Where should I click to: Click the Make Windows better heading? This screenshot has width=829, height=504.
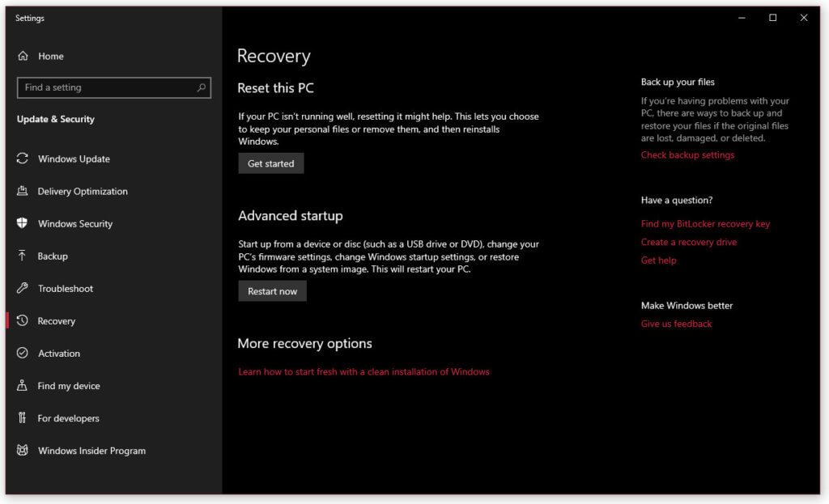[687, 305]
